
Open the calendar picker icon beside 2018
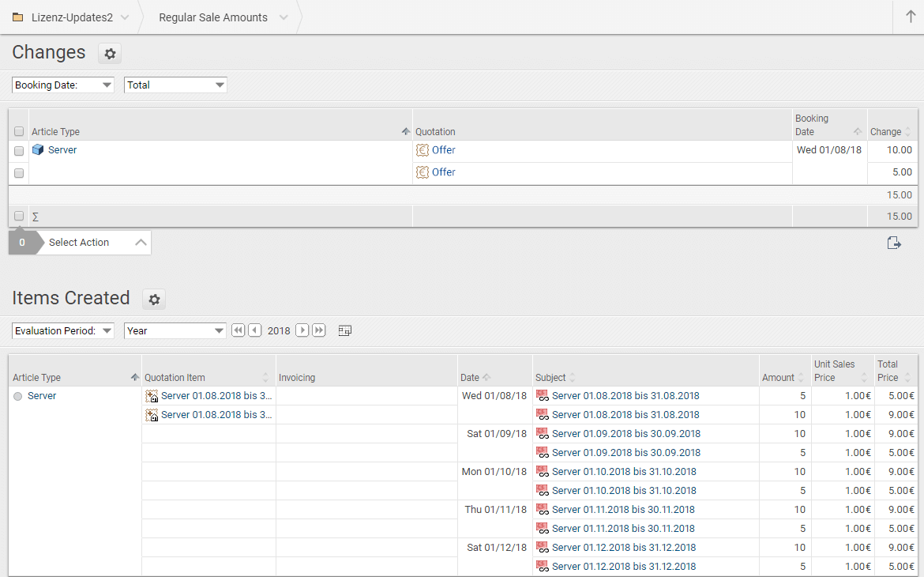click(x=344, y=330)
